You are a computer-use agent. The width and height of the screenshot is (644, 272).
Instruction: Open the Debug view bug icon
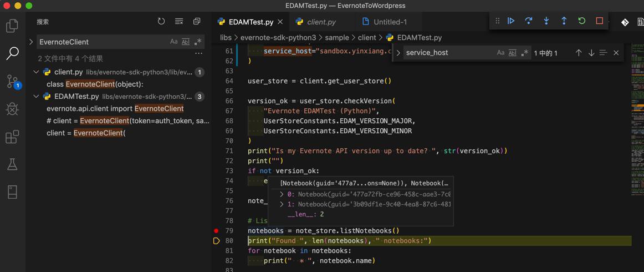12,109
